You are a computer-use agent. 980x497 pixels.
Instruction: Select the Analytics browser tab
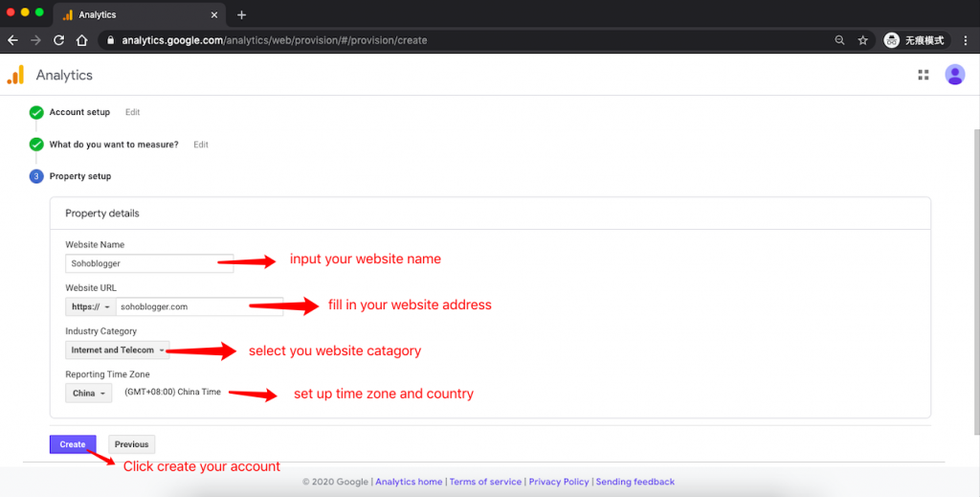coord(139,14)
